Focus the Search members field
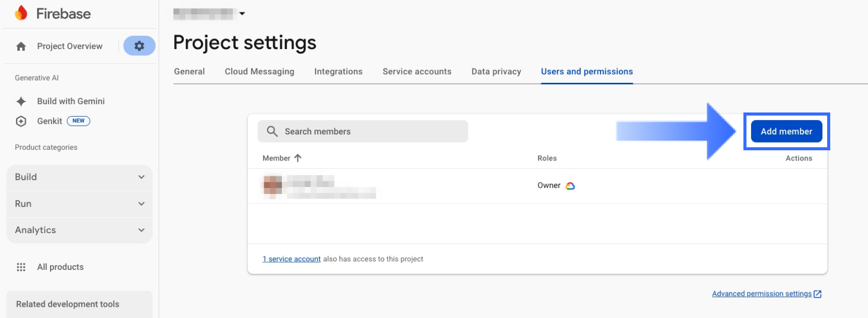Viewport: 868px width, 318px height. click(x=373, y=131)
